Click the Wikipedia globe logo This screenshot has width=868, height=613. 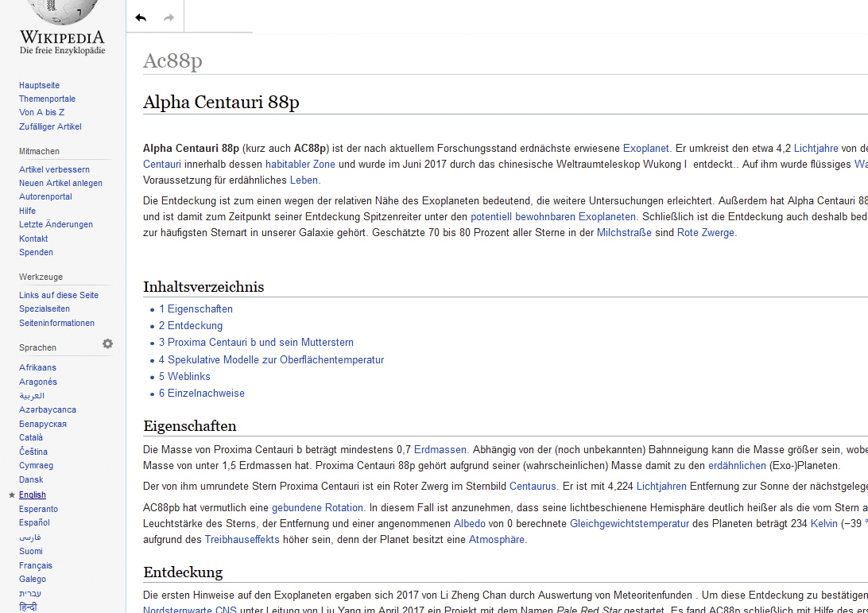(62, 11)
